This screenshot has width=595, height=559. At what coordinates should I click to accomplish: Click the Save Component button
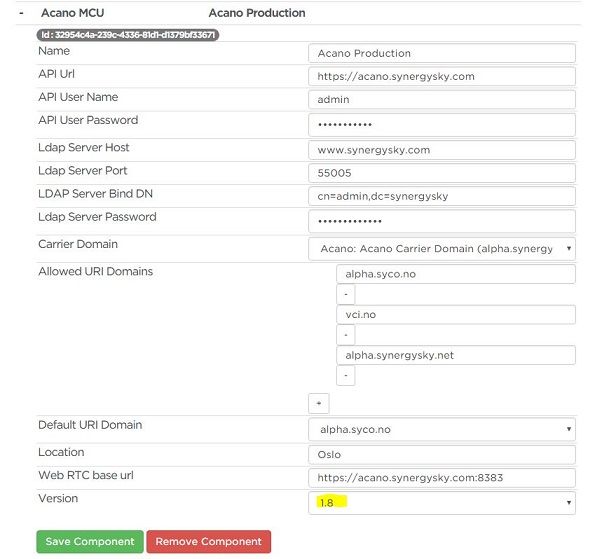coord(90,542)
